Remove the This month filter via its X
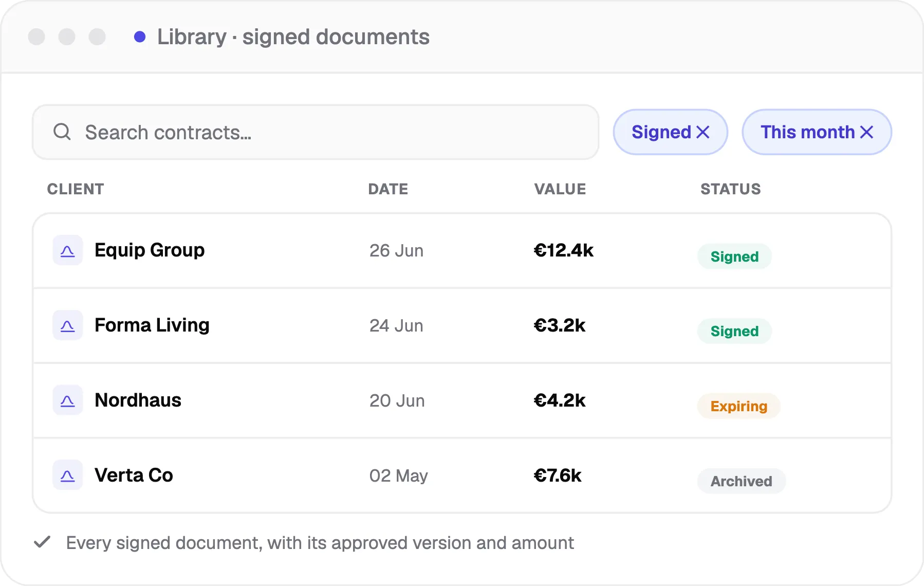The image size is (924, 586). [866, 132]
